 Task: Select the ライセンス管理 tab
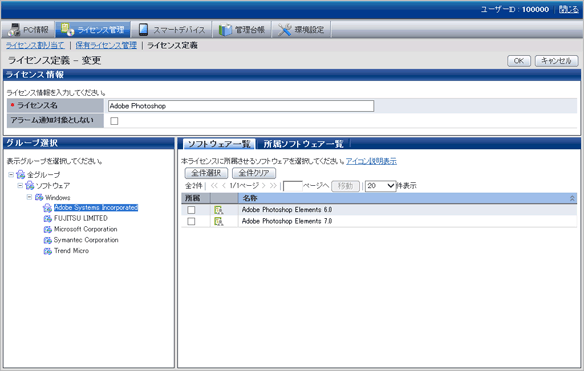(93, 29)
